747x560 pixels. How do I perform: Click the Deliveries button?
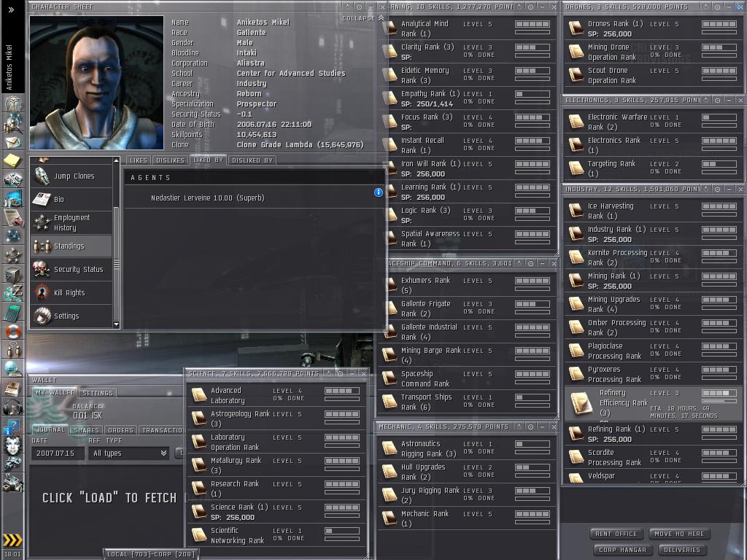coord(682,550)
